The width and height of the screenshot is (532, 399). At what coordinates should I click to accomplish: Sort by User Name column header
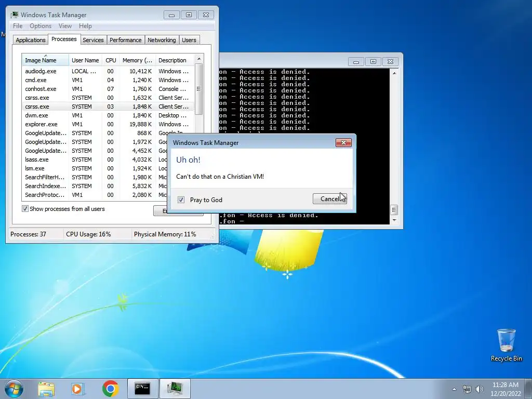tap(85, 60)
